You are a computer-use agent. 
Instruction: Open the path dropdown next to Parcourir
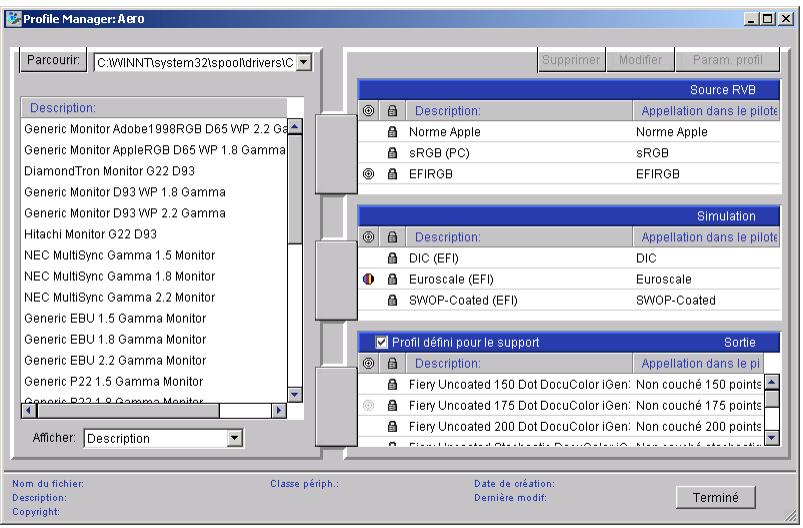coord(304,62)
